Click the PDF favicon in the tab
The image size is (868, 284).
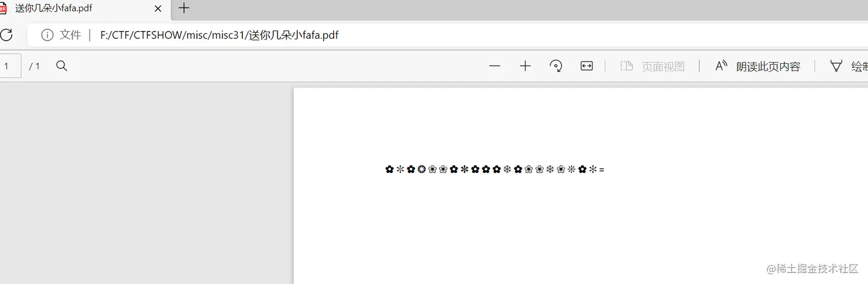tap(3, 8)
